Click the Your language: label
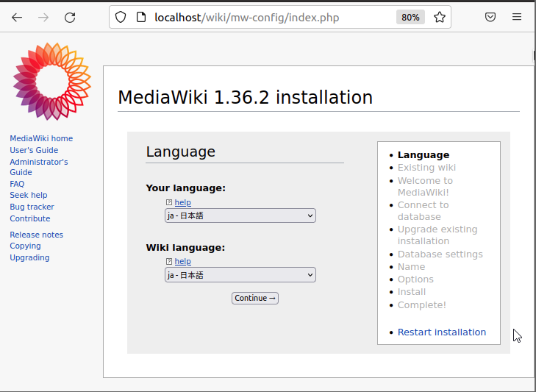The height and width of the screenshot is (392, 536). pyautogui.click(x=185, y=188)
